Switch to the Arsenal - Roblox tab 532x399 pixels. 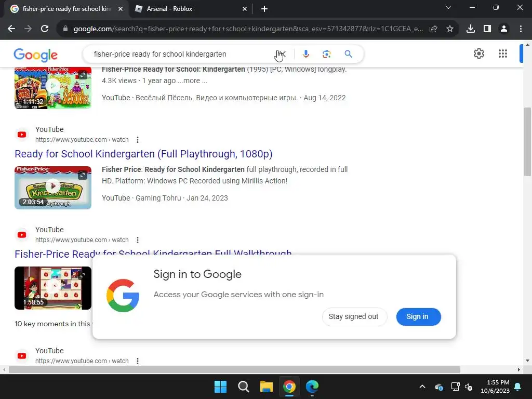point(190,9)
